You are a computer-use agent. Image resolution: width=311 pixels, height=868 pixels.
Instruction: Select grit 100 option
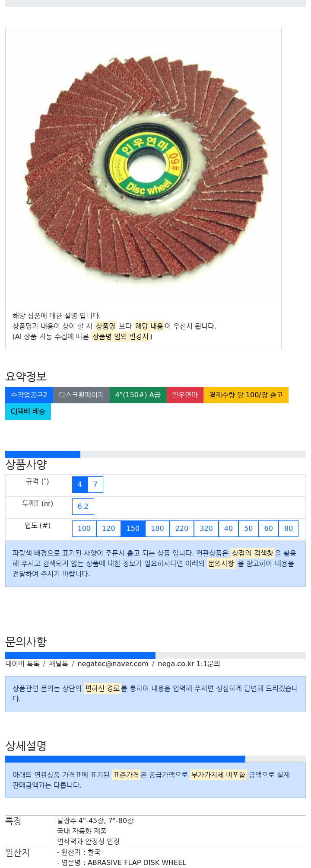click(x=84, y=529)
